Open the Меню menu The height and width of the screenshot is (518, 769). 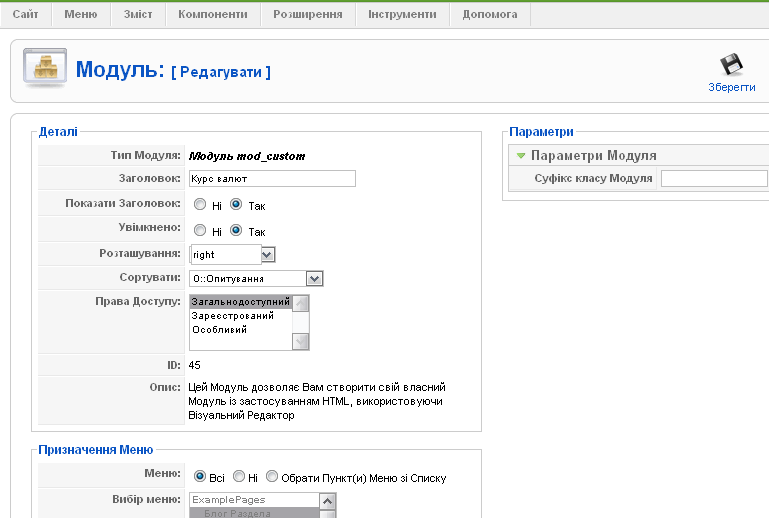pos(81,14)
